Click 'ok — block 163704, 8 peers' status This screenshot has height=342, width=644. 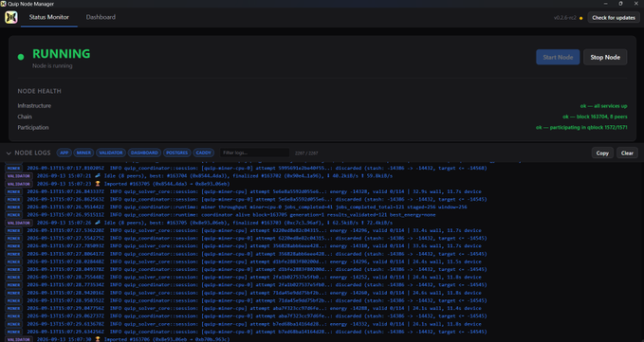[x=595, y=117]
